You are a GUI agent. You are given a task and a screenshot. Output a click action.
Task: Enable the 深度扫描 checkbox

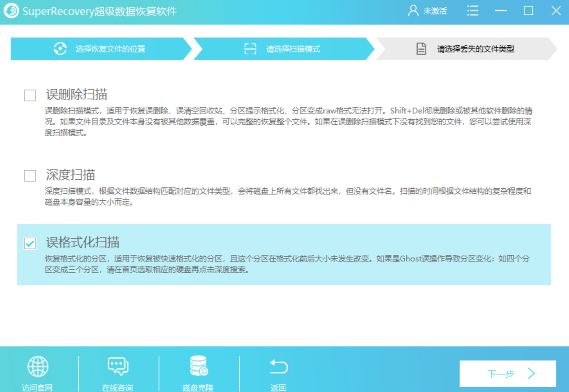point(30,175)
